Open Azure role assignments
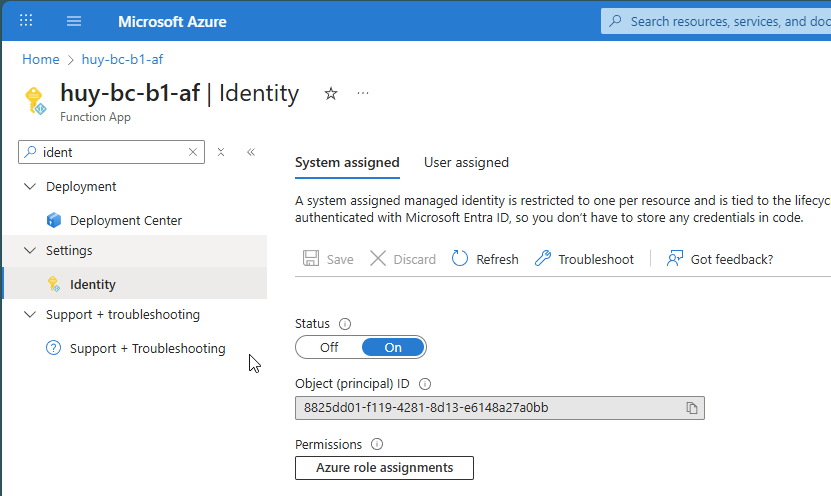831x496 pixels. (x=384, y=468)
